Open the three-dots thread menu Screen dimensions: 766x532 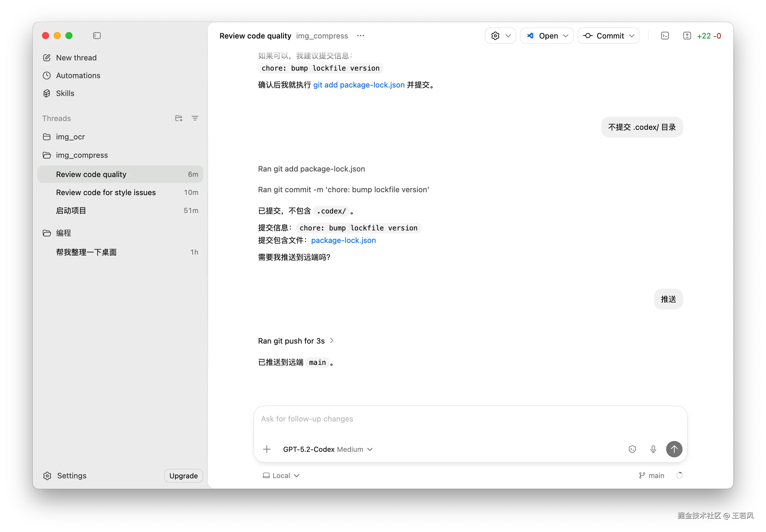click(360, 36)
